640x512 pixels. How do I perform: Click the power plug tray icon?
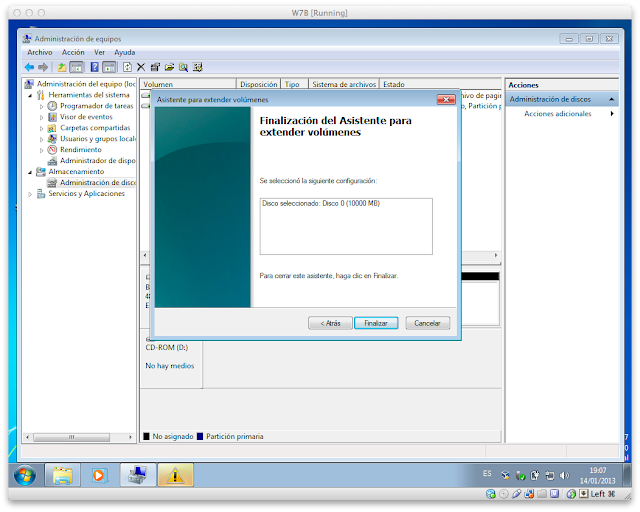click(x=535, y=475)
